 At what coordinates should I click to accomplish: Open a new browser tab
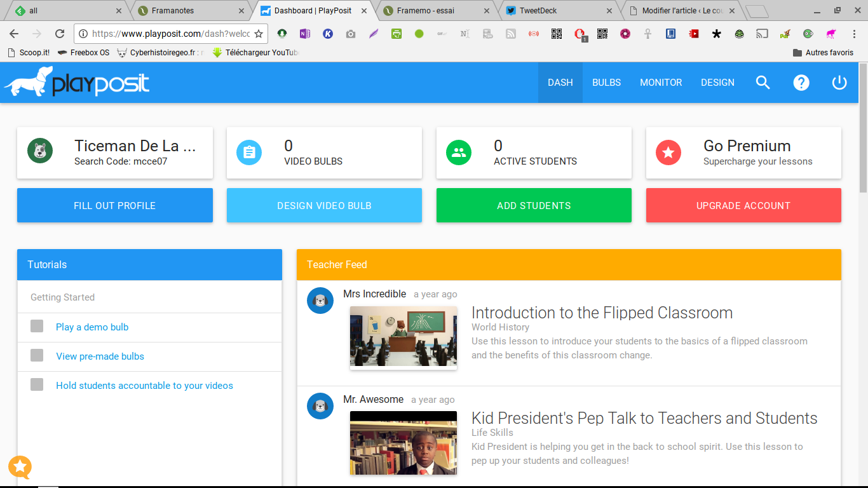pos(757,11)
